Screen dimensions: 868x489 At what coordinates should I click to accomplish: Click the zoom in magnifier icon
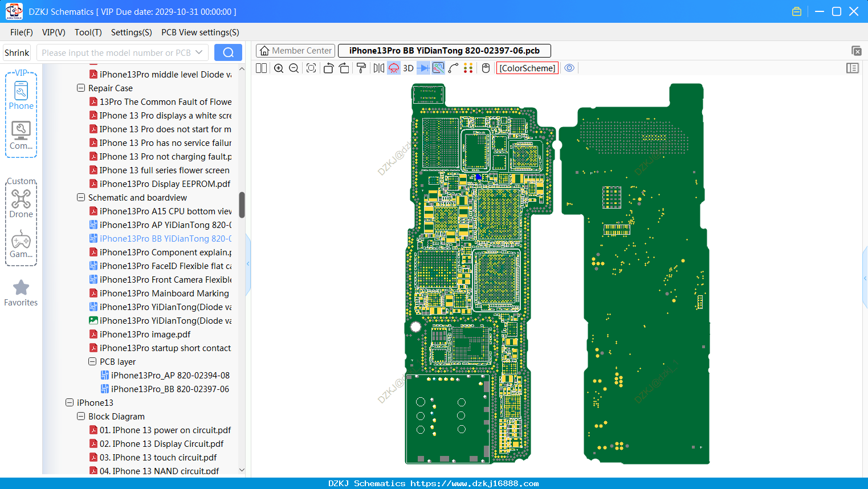point(279,68)
